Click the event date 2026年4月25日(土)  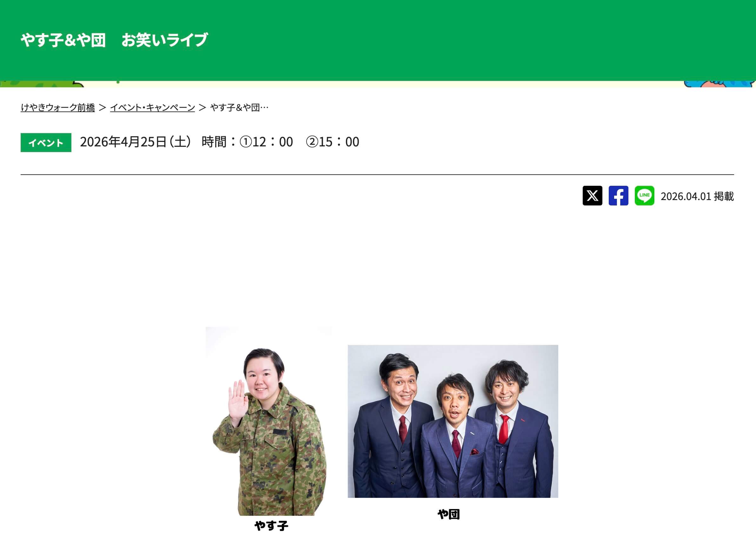(136, 142)
